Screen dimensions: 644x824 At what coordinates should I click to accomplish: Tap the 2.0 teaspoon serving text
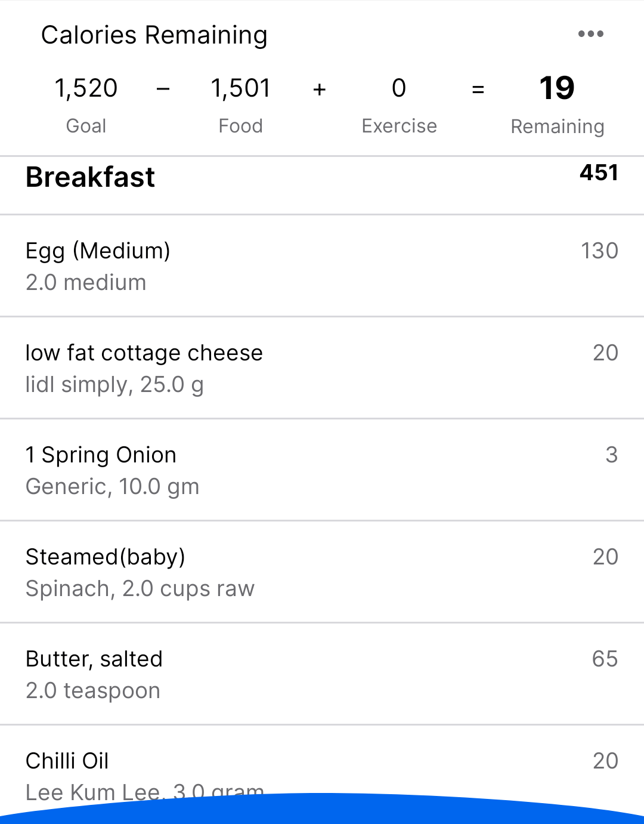93,691
